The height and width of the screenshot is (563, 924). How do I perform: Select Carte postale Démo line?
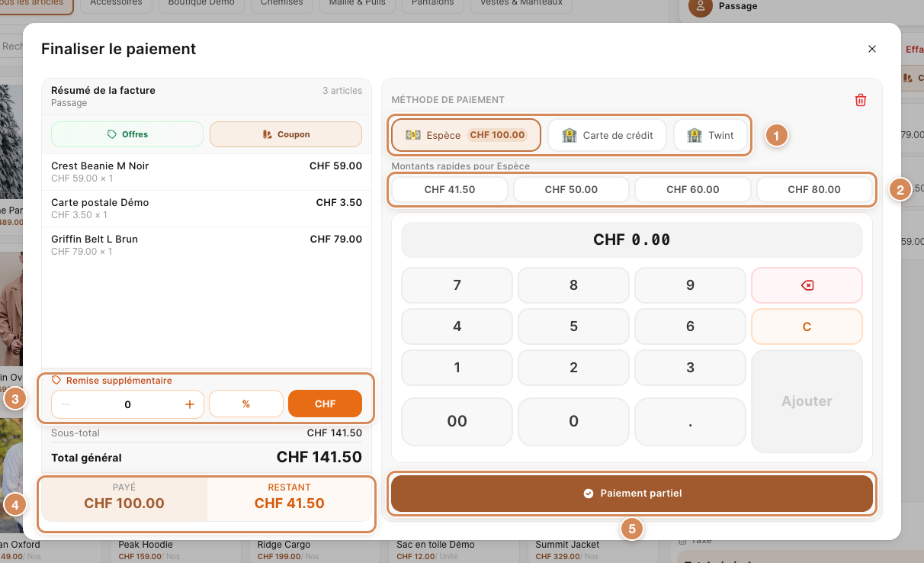point(207,208)
